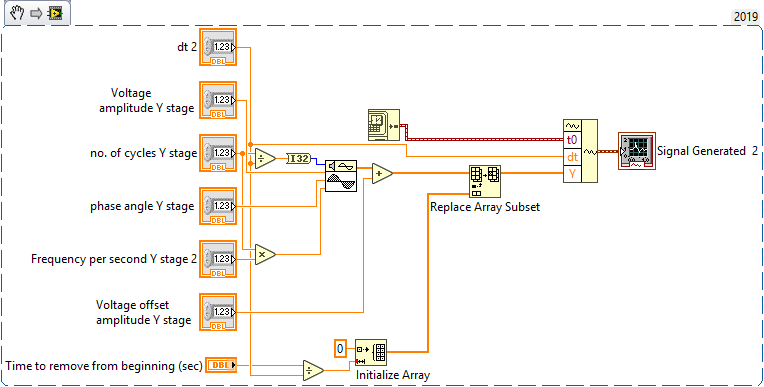Click the LabVIEW VI snippet icon

pos(55,14)
